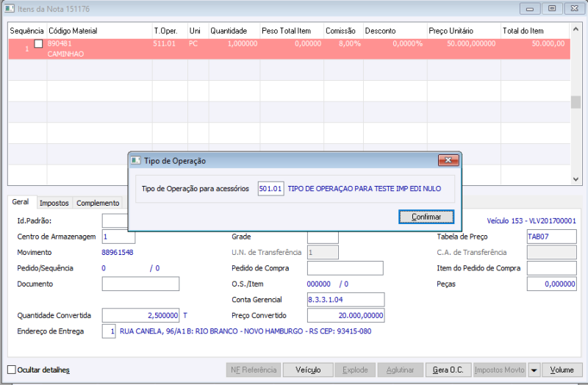Click the Preço Unitário column header
The width and height of the screenshot is (588, 385).
464,31
